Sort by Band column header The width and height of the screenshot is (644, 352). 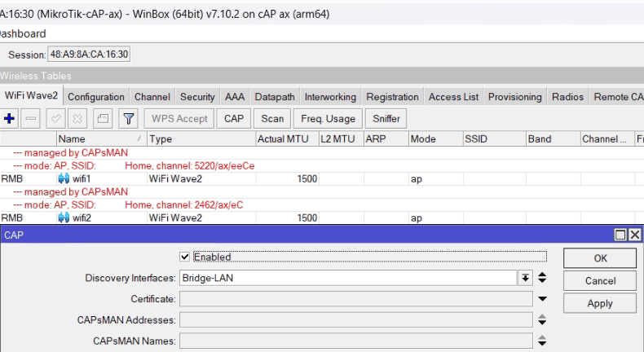(554, 139)
